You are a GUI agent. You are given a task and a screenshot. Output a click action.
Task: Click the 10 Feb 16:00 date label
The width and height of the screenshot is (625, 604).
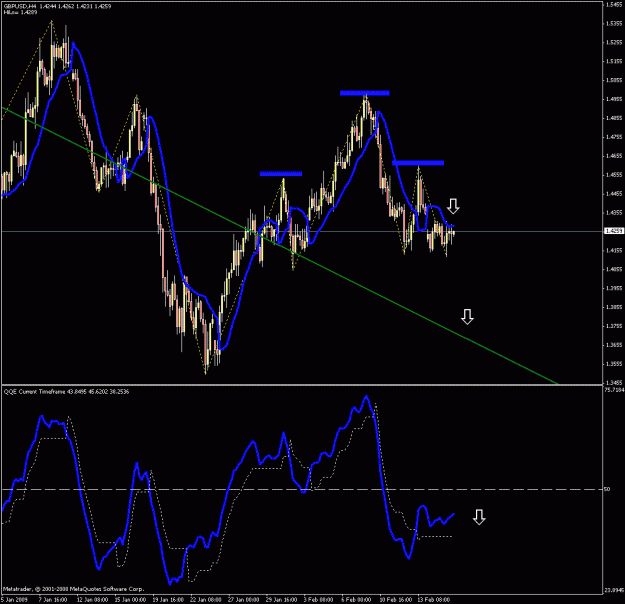(x=395, y=600)
